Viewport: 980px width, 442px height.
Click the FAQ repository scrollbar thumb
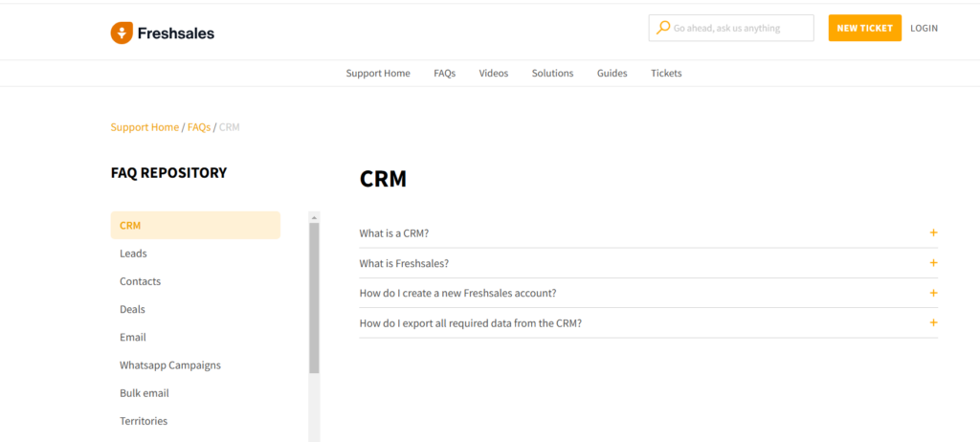(x=314, y=297)
